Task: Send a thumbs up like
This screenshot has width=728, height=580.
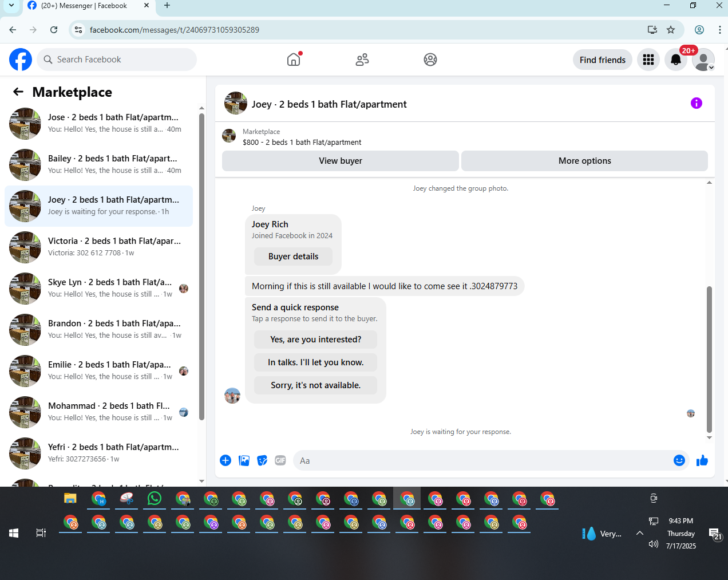Action: click(702, 460)
